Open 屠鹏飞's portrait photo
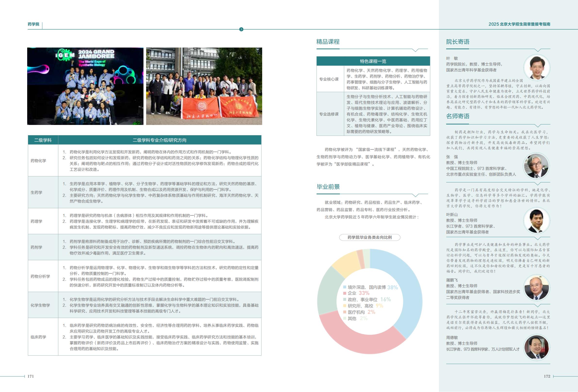This screenshot has width=578, height=392. pos(537,287)
